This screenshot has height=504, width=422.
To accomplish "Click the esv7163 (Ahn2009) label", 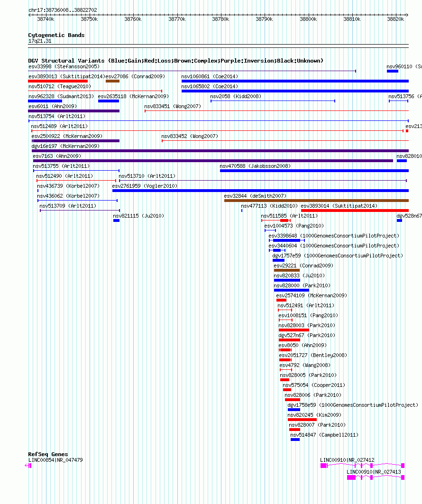I will 57,156.
